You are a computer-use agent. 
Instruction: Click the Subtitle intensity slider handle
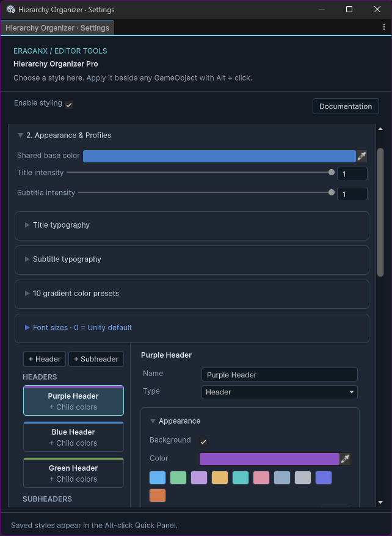pyautogui.click(x=331, y=192)
